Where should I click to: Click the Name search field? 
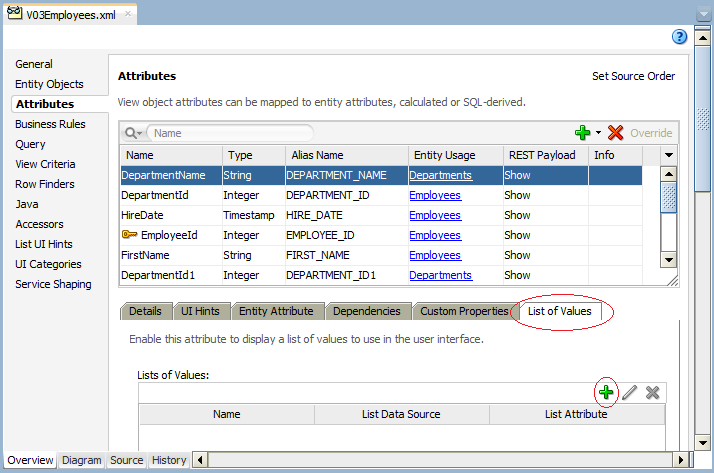230,133
